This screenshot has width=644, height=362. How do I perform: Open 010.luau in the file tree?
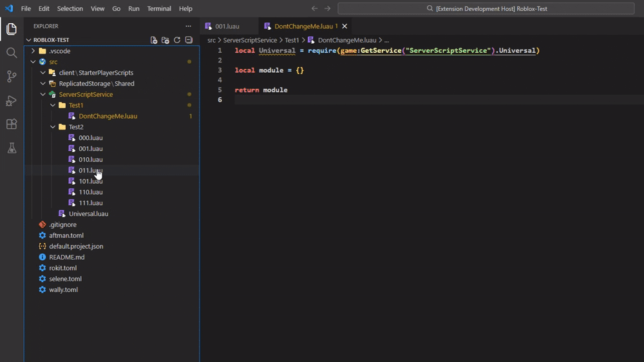tap(91, 160)
